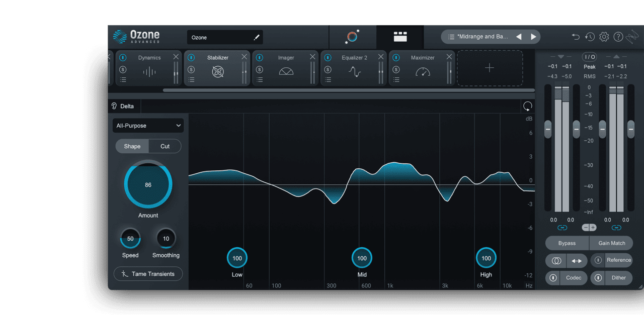Open the Master Assistant icon
This screenshot has height=315, width=644.
tap(352, 37)
